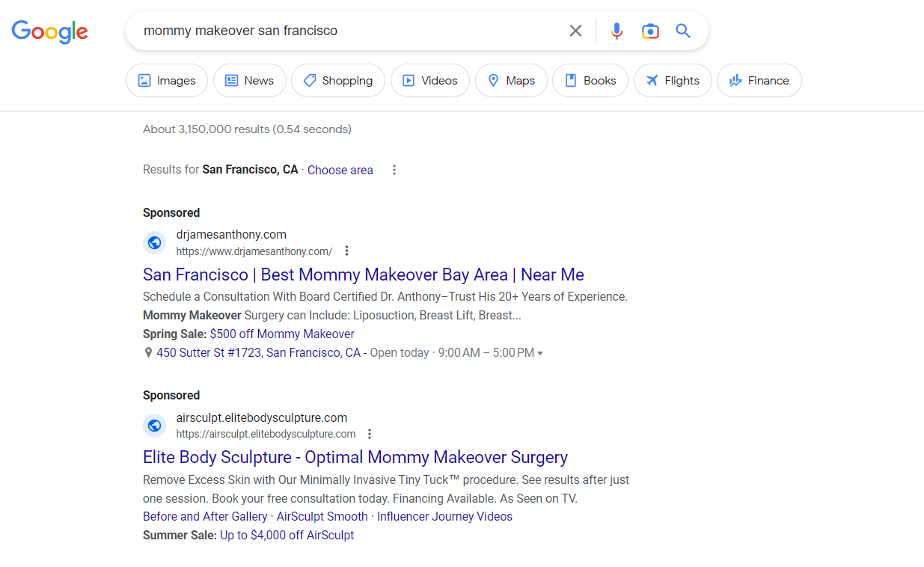
Task: Open 450 Sutter St address link
Action: pos(258,353)
